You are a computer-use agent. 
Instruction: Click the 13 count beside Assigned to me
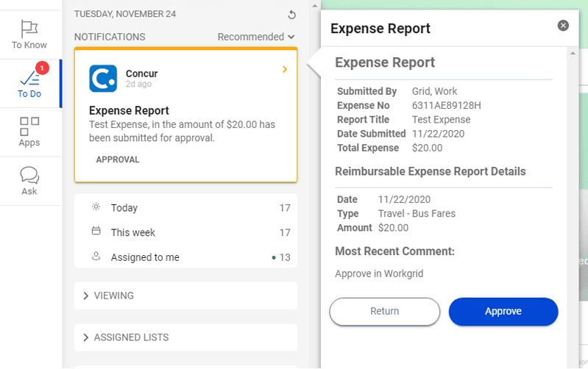click(285, 257)
